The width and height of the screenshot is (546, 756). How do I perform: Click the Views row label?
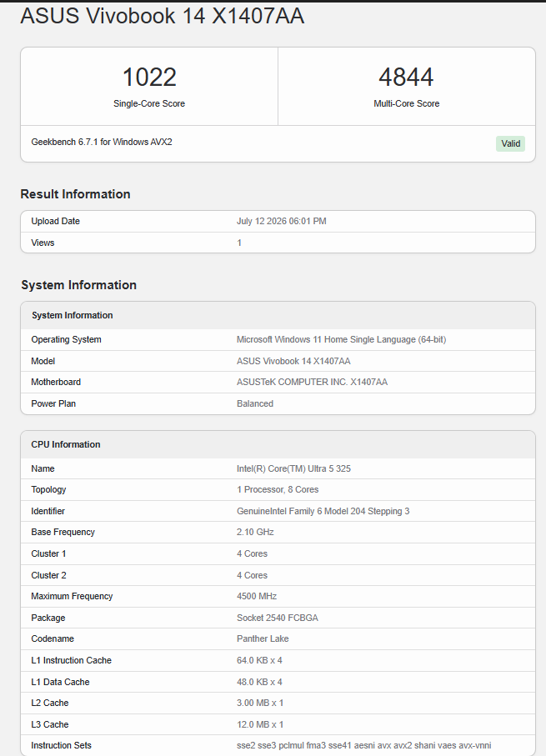[x=43, y=243]
